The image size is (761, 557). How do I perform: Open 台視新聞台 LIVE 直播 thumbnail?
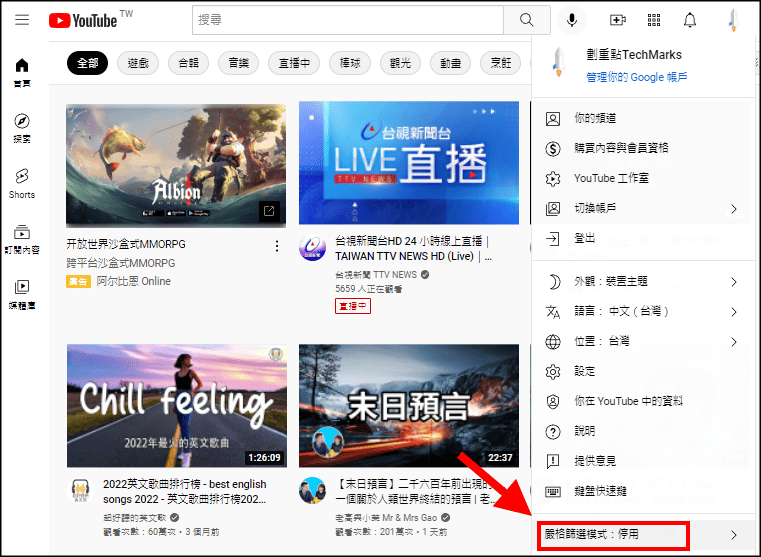(409, 163)
